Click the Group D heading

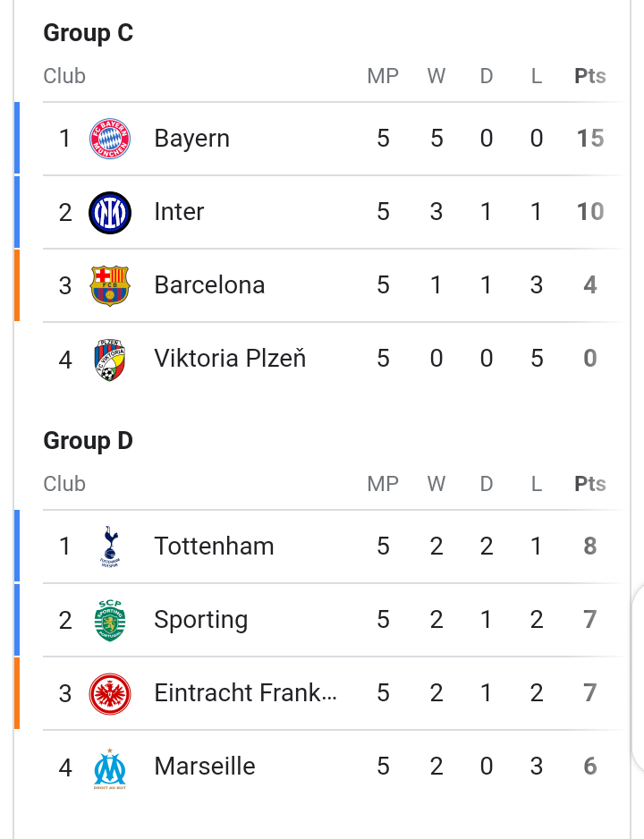(89, 441)
